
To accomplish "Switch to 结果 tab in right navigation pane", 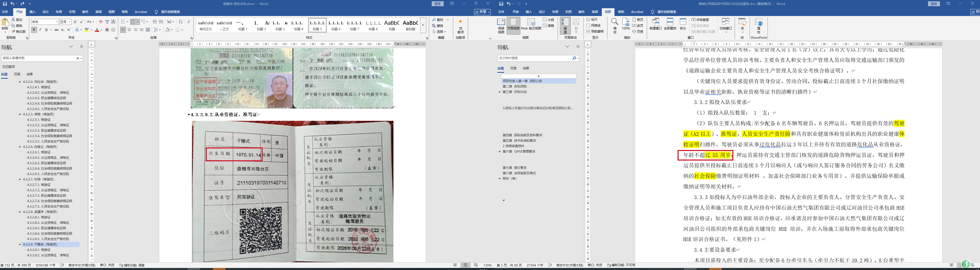I will point(526,68).
